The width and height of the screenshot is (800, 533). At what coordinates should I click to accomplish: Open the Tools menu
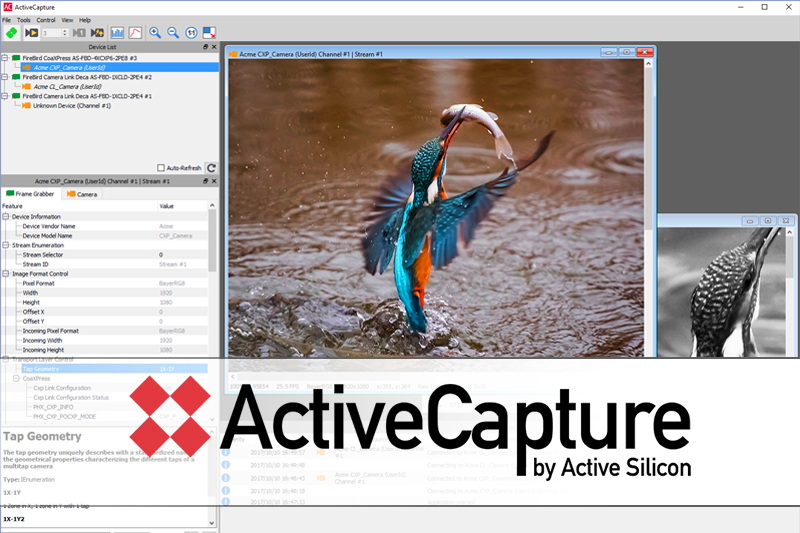(23, 20)
